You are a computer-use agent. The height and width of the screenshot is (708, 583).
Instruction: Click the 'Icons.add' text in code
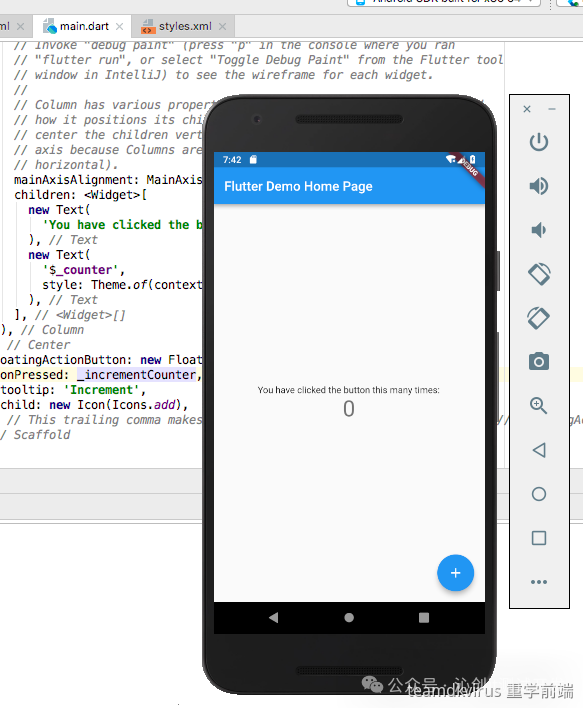[x=147, y=405]
